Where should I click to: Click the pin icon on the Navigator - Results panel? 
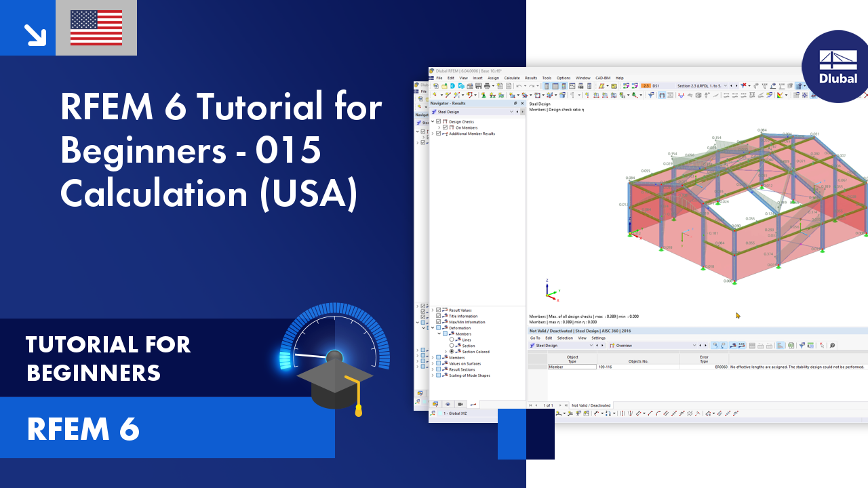click(x=515, y=104)
